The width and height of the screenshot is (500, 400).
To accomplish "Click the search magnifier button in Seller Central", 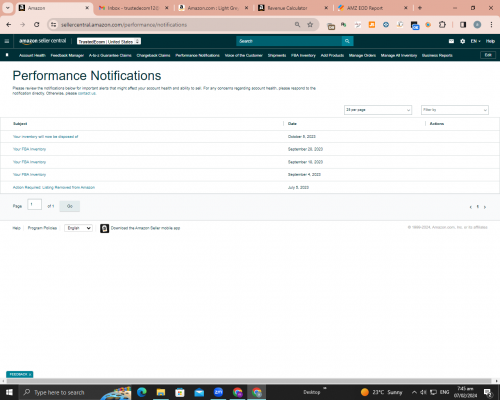I will pyautogui.click(x=347, y=41).
